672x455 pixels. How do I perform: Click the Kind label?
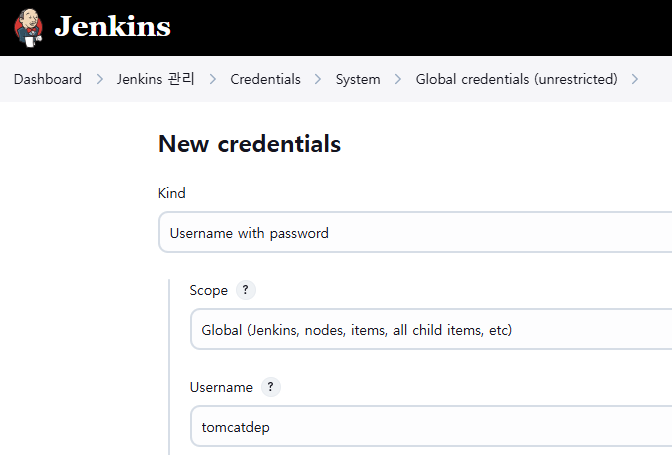171,193
